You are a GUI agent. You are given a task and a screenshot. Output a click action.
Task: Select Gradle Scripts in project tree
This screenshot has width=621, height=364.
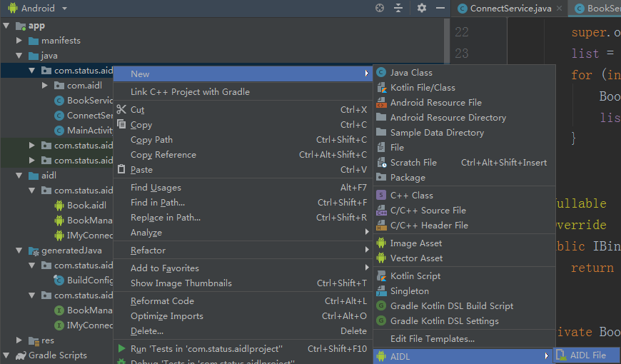[x=57, y=355]
